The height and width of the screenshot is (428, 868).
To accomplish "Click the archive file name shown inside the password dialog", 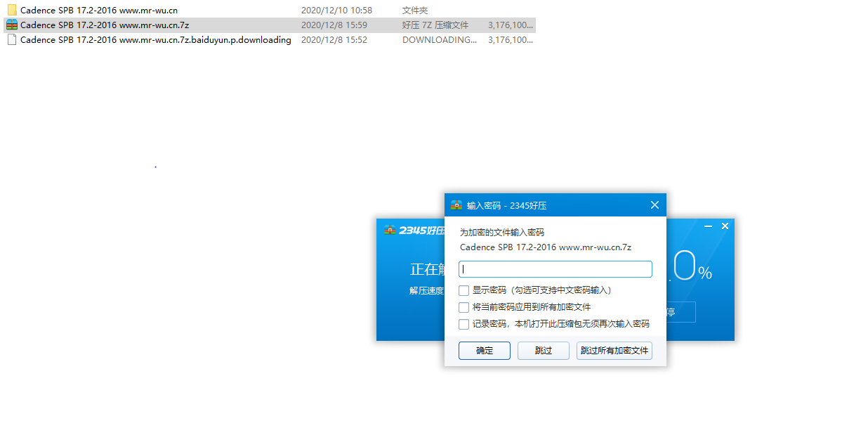I will pyautogui.click(x=546, y=247).
